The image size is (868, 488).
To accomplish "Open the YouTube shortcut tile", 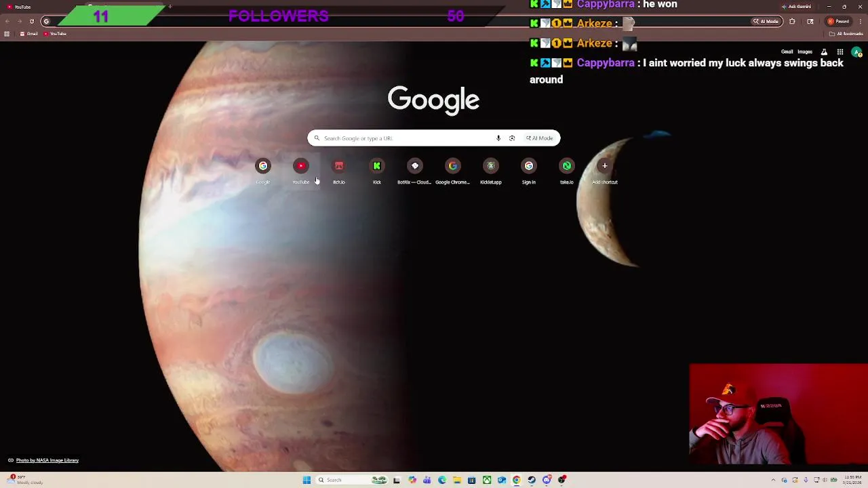I will pos(301,171).
